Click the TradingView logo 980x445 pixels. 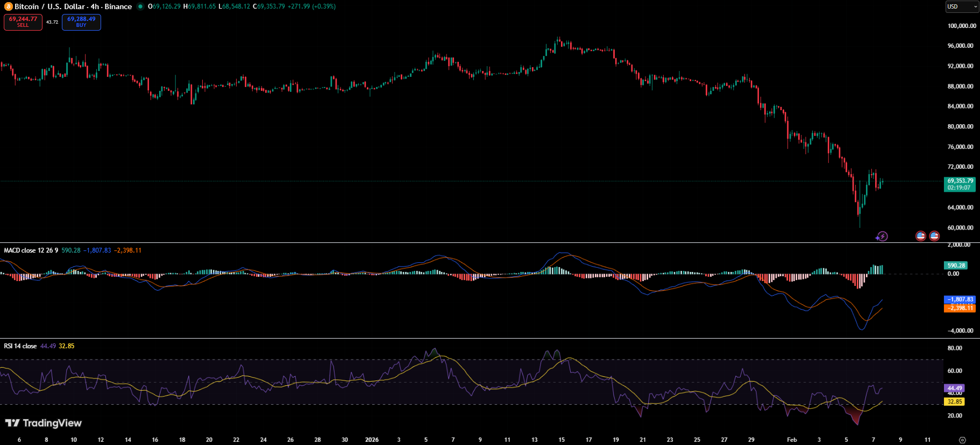pyautogui.click(x=44, y=423)
